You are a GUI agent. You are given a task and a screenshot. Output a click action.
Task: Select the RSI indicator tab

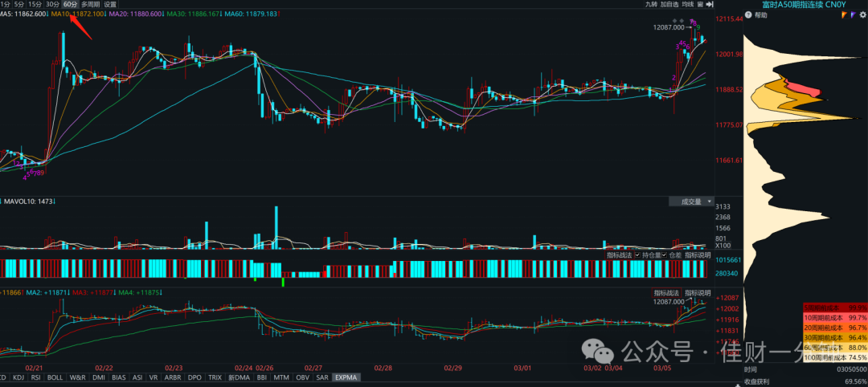tap(36, 377)
